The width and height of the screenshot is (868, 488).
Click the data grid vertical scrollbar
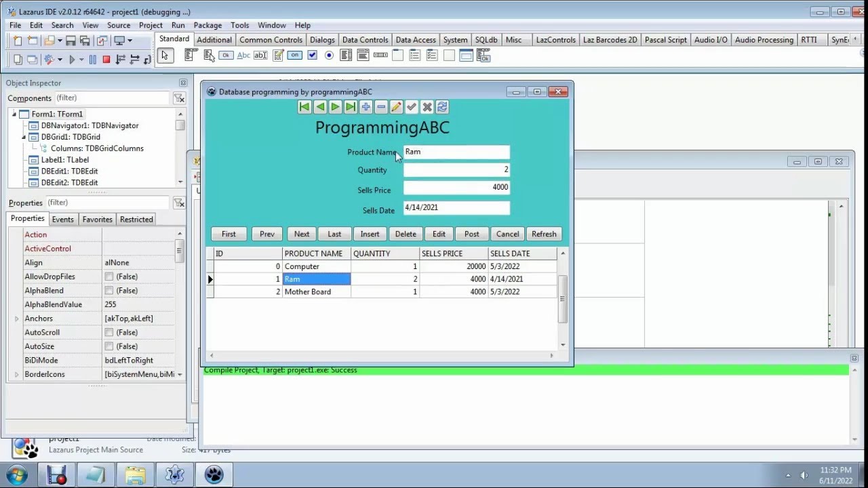click(563, 299)
